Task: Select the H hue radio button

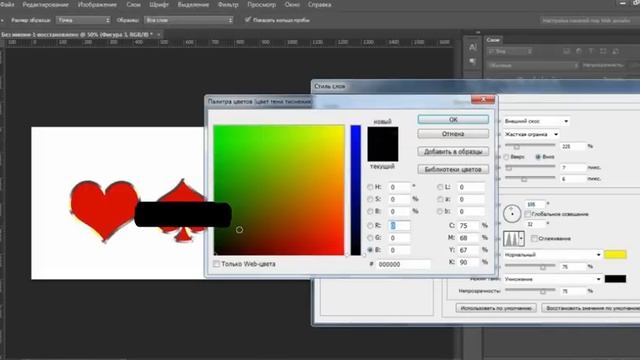Action: click(370, 187)
